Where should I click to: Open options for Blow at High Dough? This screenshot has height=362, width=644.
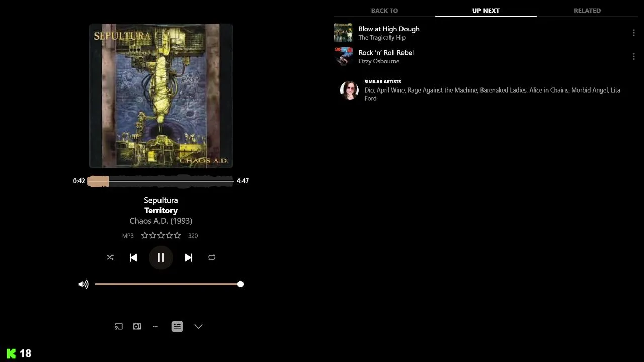coord(633,33)
